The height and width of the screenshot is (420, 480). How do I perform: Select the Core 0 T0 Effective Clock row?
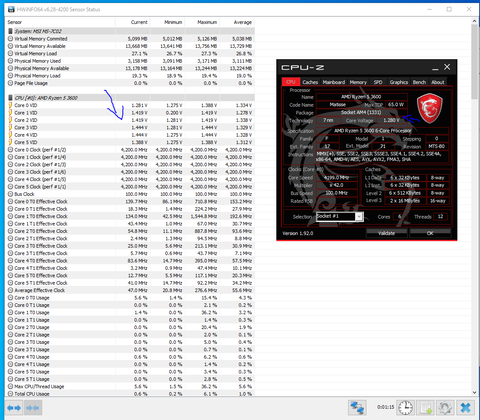tap(131, 202)
